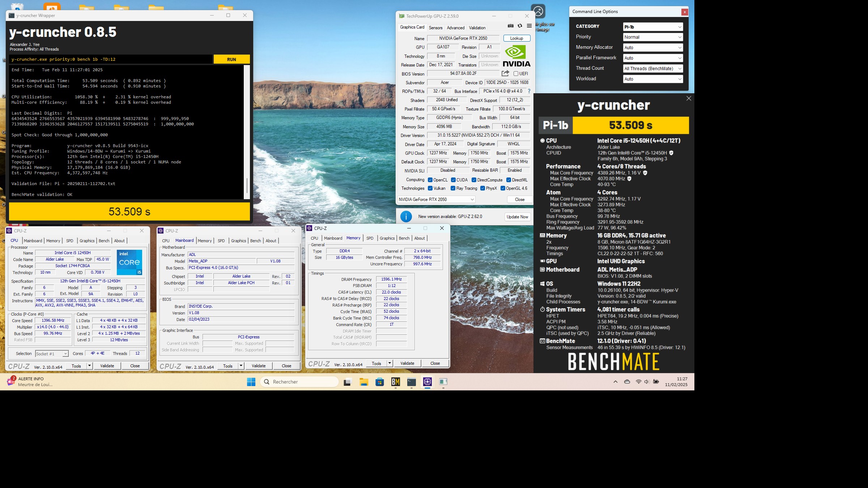868x488 pixels.
Task: Click Update Now in GPU-Z
Action: pyautogui.click(x=517, y=217)
